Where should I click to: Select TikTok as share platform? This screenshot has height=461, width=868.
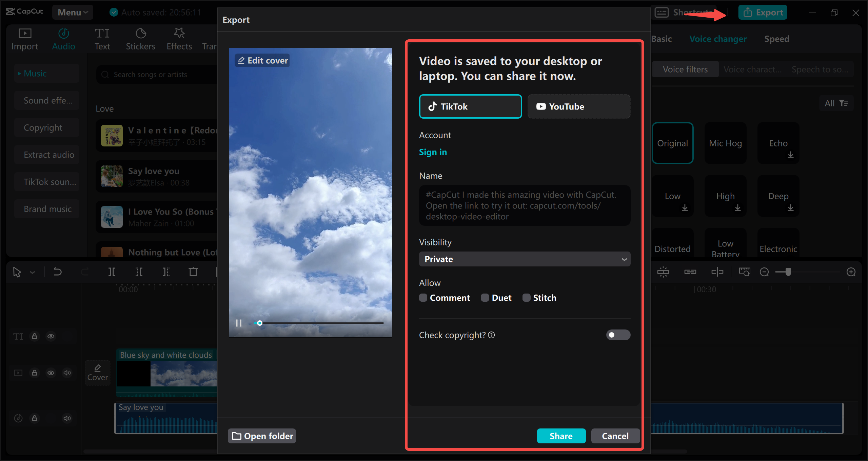pos(470,106)
